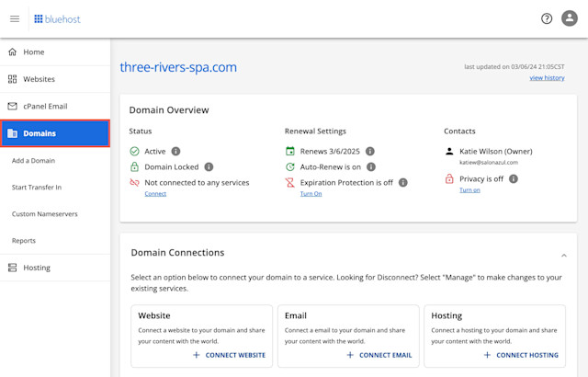
Task: Click the owner contact person icon
Action: 449,151
